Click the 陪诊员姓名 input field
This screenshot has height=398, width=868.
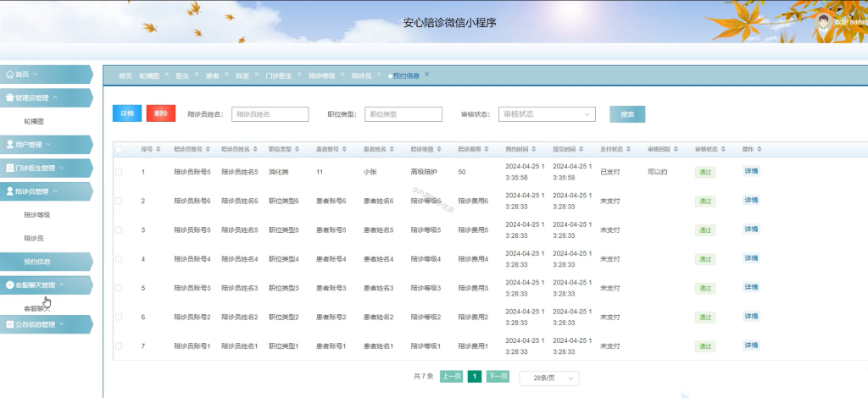point(270,114)
